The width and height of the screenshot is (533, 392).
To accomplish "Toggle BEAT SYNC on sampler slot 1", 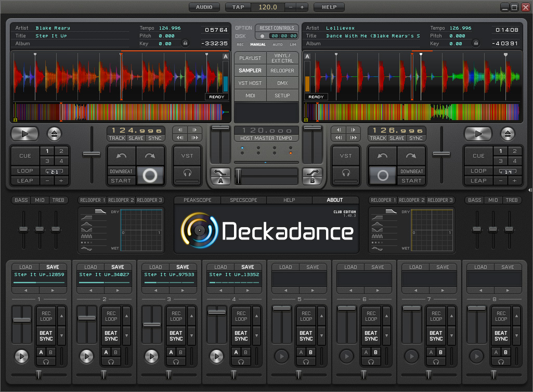I will point(45,336).
